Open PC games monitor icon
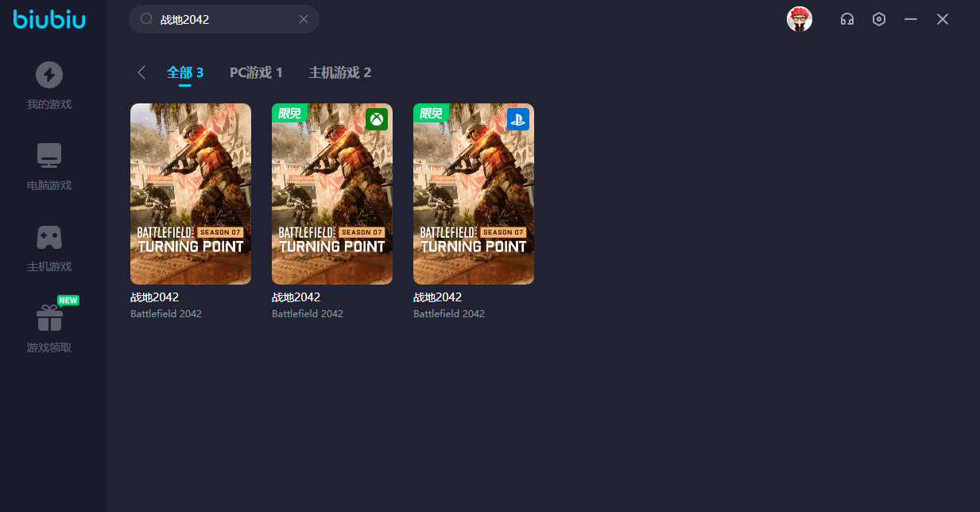Screen dimensions: 980x512 coord(49,156)
